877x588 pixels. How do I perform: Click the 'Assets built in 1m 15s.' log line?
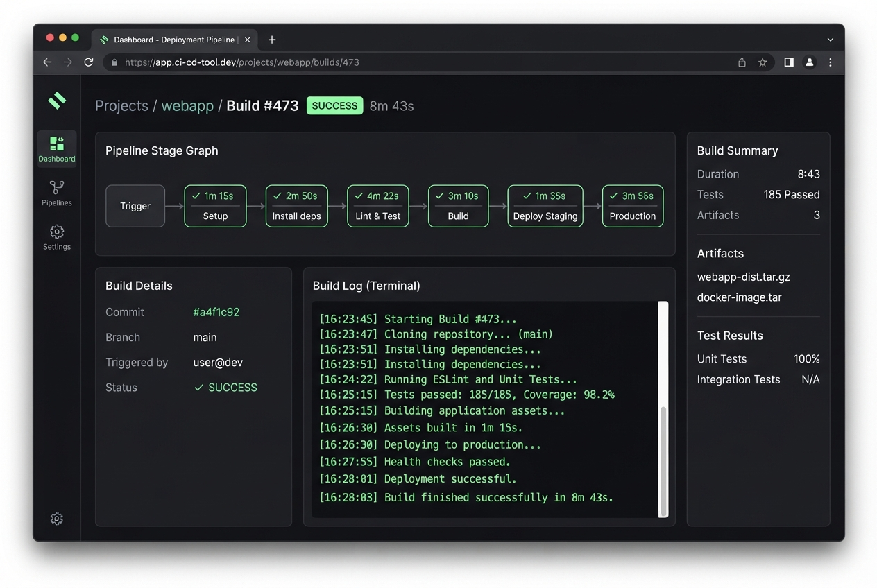421,428
